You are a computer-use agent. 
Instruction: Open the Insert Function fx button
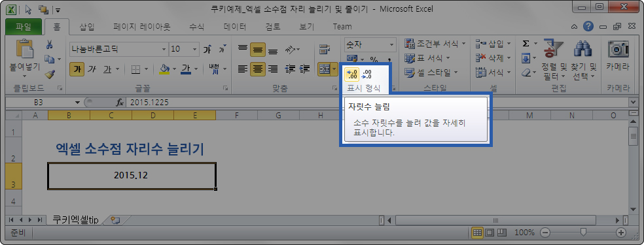(x=120, y=103)
